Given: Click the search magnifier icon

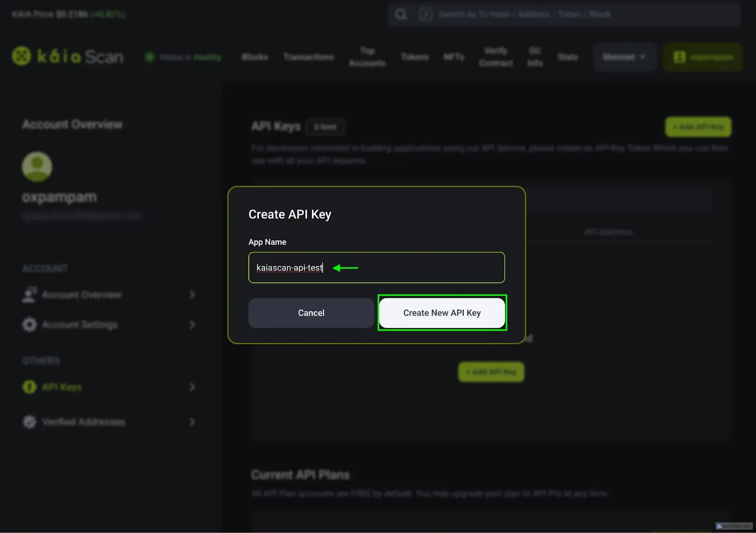Looking at the screenshot, I should (x=401, y=15).
